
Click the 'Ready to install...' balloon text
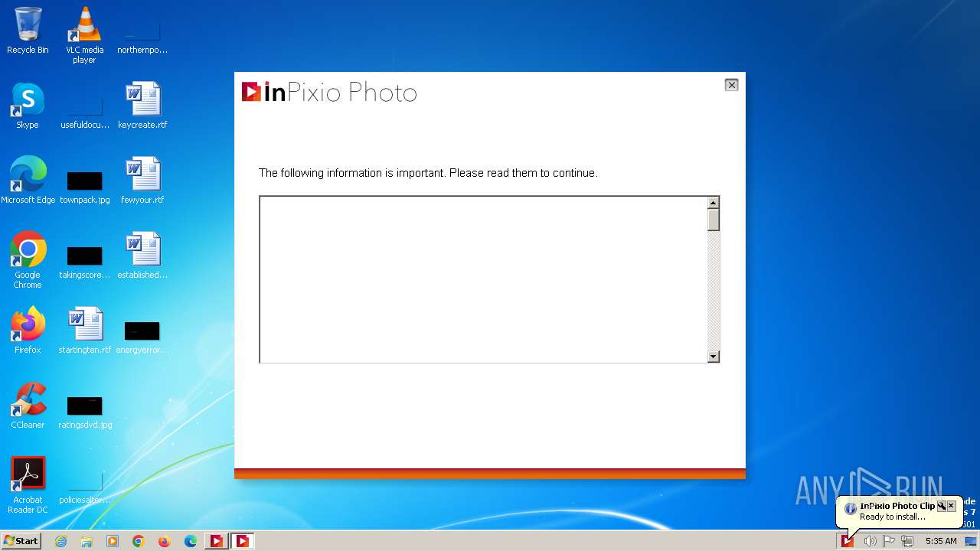[x=893, y=517]
